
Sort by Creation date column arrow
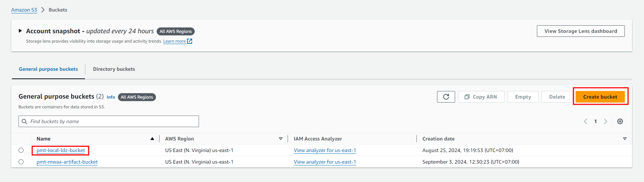point(625,139)
